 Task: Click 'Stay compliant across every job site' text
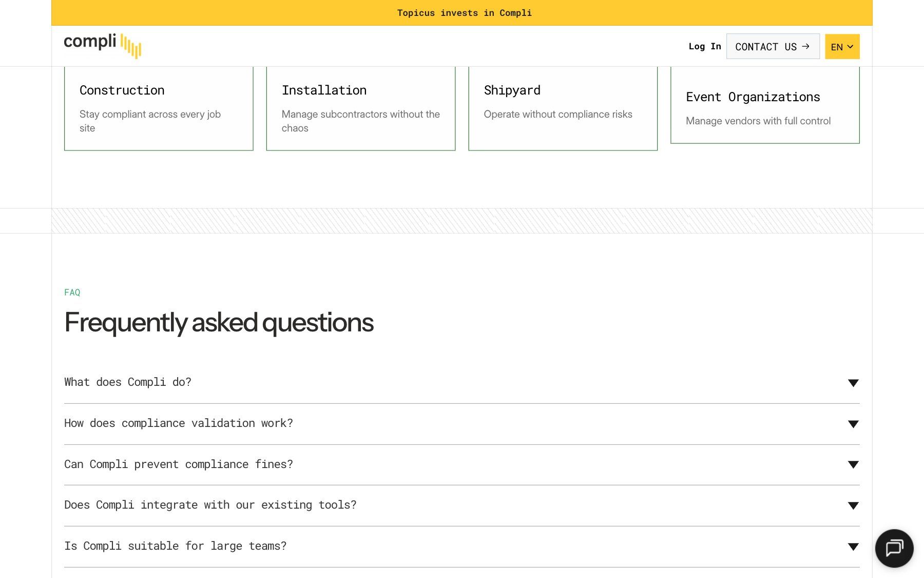tap(150, 121)
